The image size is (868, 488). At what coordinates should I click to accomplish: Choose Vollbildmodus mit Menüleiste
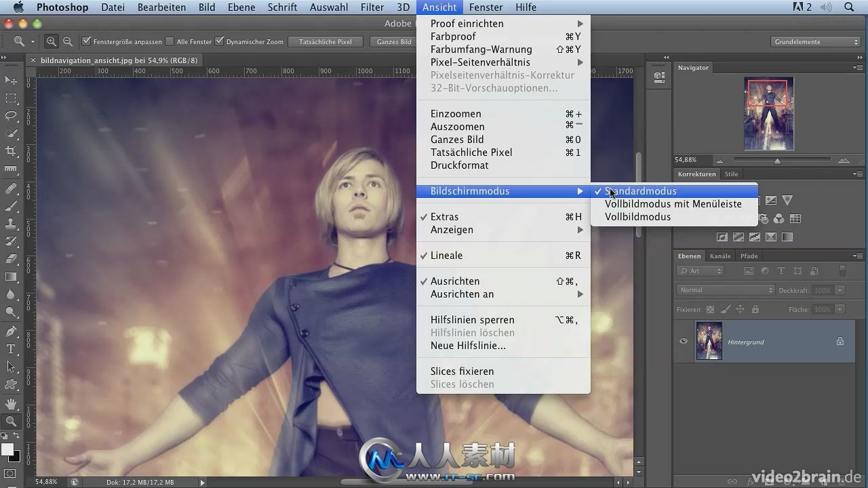[674, 204]
